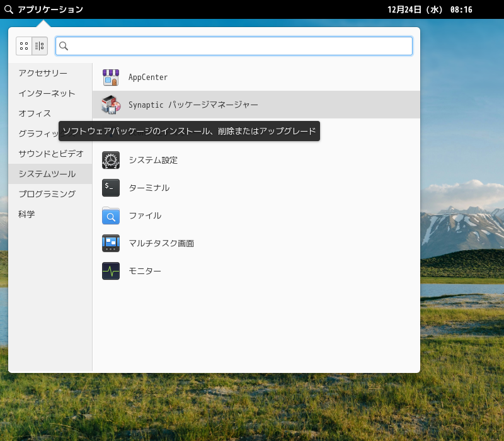Launch AppCenter from its storefront icon

pyautogui.click(x=111, y=77)
